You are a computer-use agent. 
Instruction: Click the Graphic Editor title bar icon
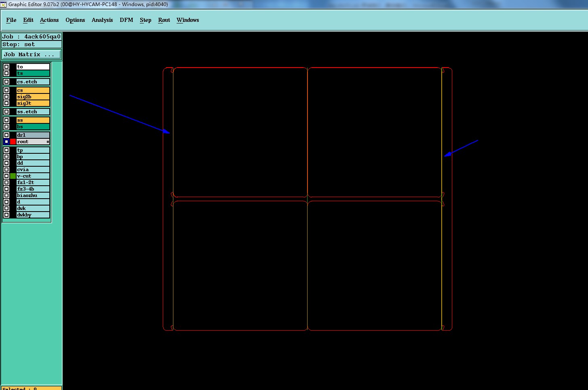pos(4,4)
